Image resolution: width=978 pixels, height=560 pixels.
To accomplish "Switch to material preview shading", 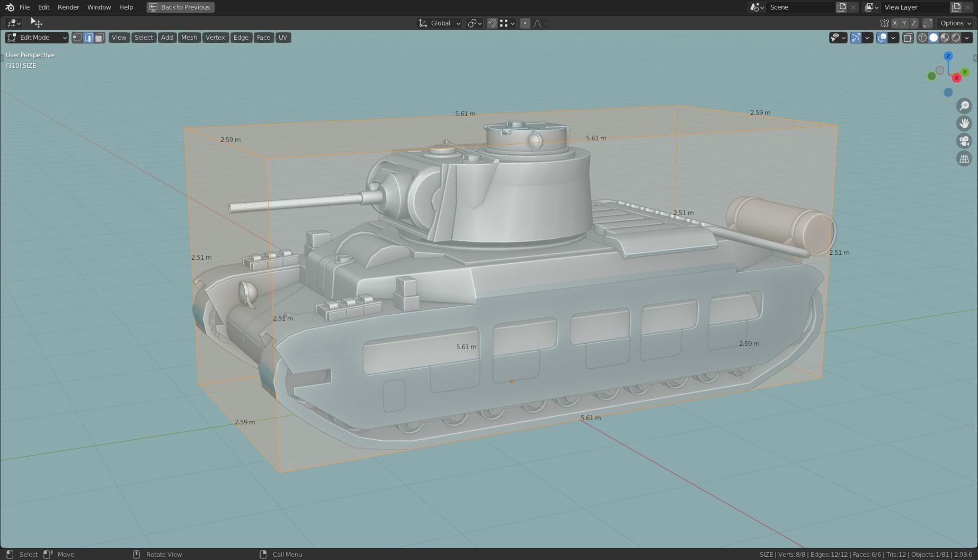I will (945, 38).
